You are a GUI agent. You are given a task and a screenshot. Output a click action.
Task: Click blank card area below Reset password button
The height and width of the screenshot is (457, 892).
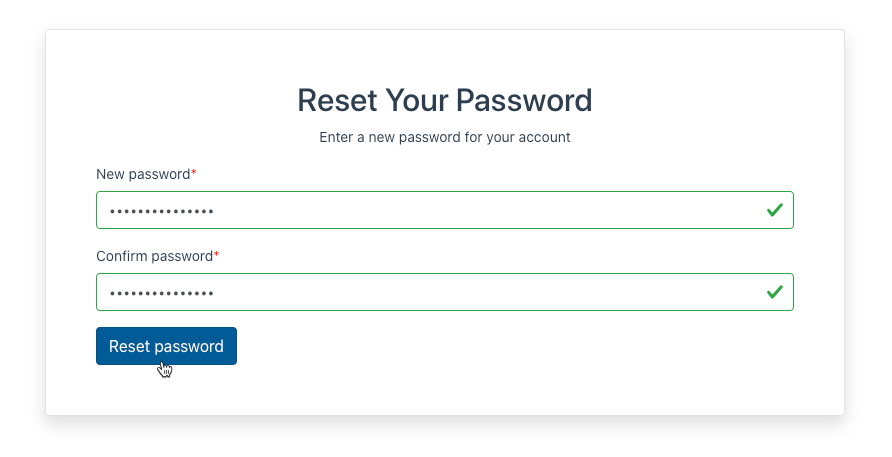click(x=445, y=393)
